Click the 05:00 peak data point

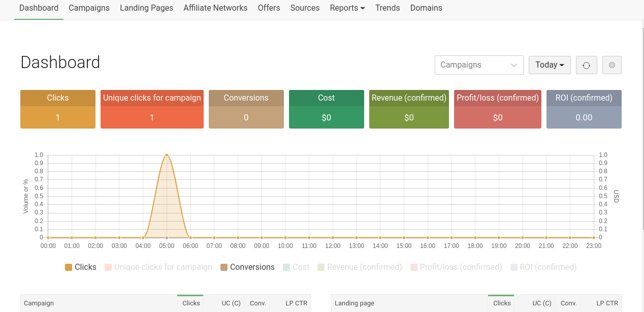click(x=167, y=155)
